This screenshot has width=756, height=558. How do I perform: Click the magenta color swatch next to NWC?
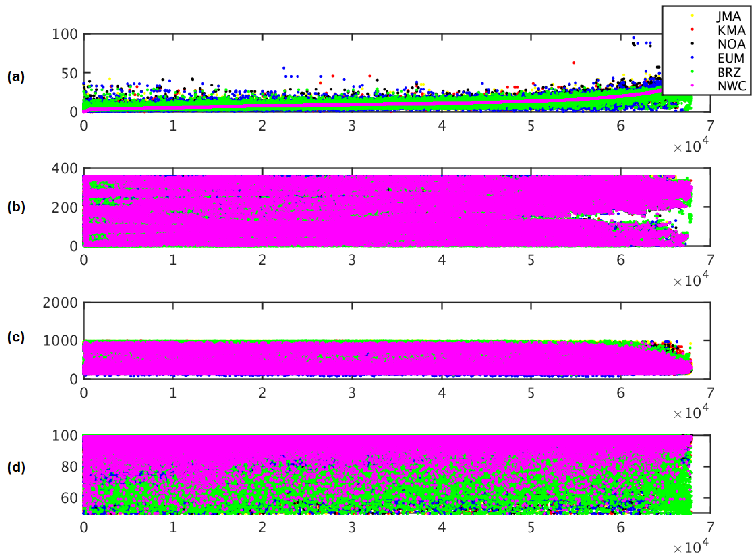692,86
